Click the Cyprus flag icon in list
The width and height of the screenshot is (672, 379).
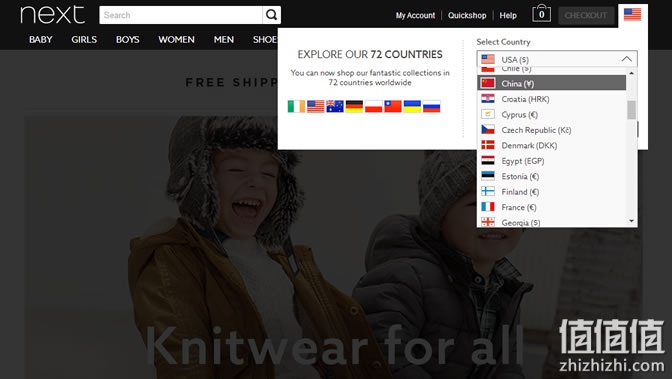coord(488,114)
